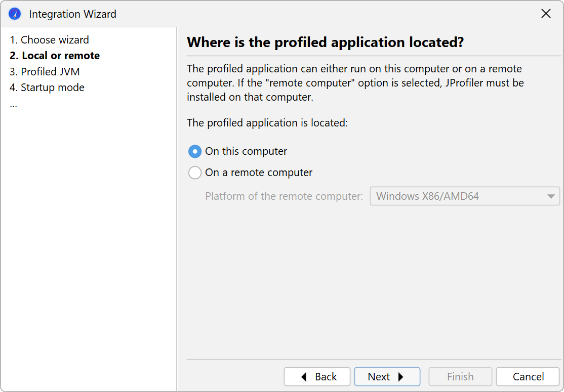Viewport: 564px width, 392px height.
Task: Cancel the Integration Wizard
Action: pos(528,377)
